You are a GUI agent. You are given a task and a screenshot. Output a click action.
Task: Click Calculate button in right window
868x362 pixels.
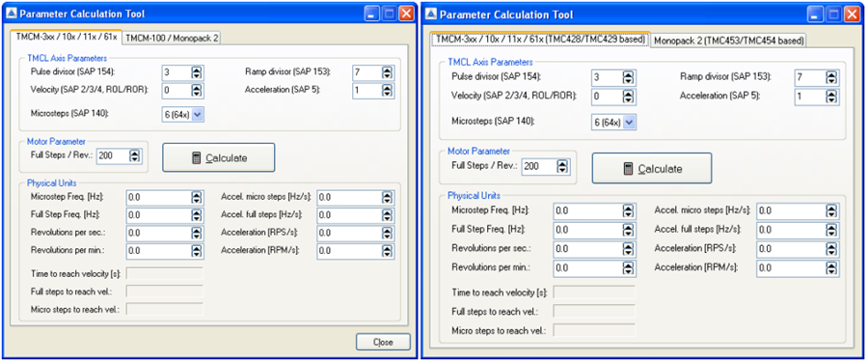click(x=652, y=169)
